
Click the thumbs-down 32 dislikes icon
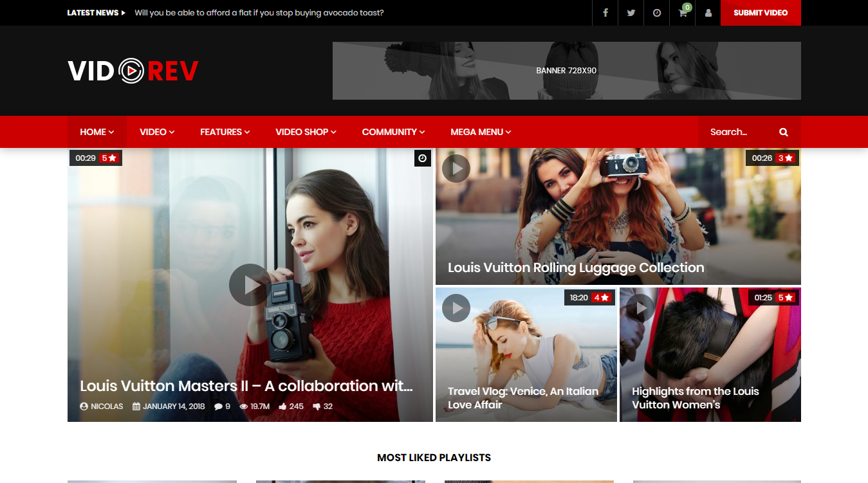(317, 406)
